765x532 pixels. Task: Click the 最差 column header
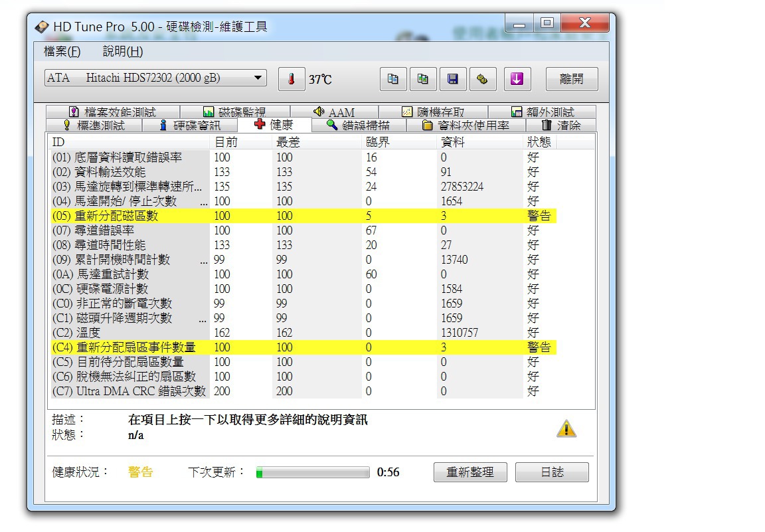tap(317, 142)
